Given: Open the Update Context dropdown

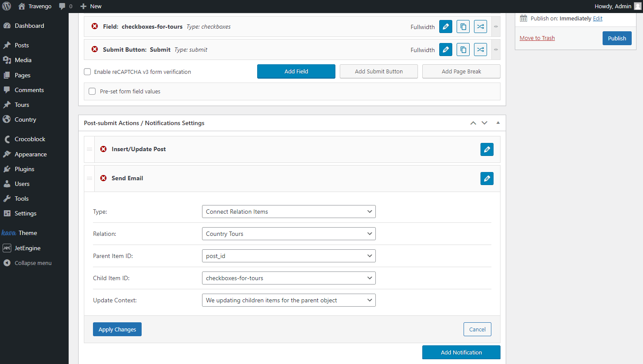Looking at the screenshot, I should tap(289, 300).
